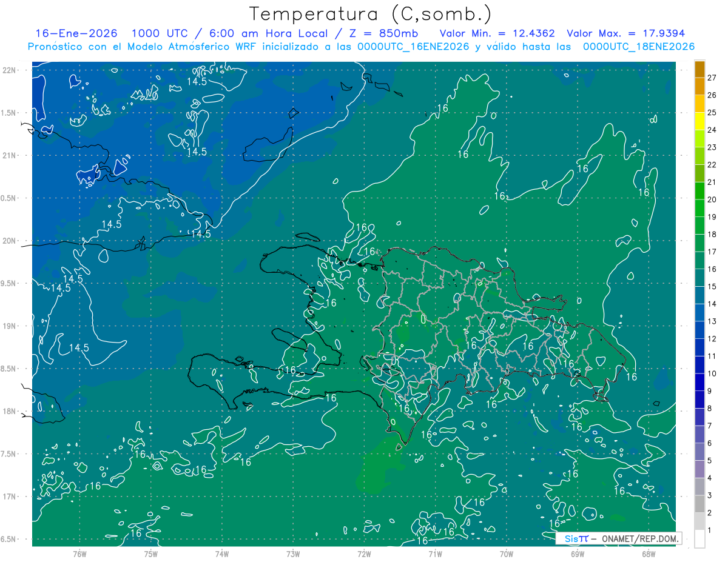Click the '75W' longitude axis label
The width and height of the screenshot is (728, 562).
point(151,553)
